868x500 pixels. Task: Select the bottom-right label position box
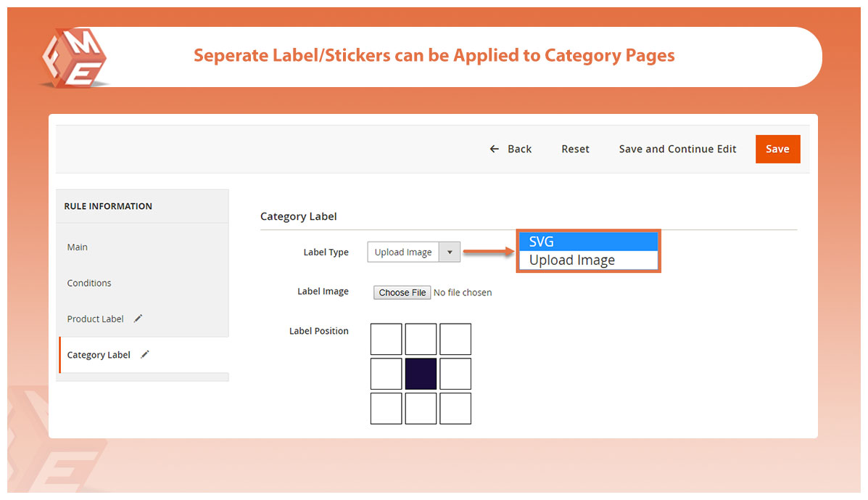click(455, 409)
